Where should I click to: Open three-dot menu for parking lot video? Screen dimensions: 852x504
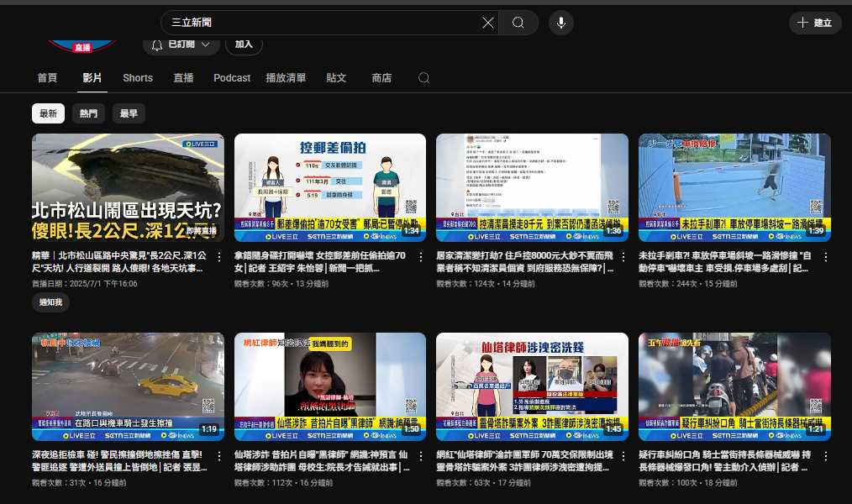click(825, 256)
